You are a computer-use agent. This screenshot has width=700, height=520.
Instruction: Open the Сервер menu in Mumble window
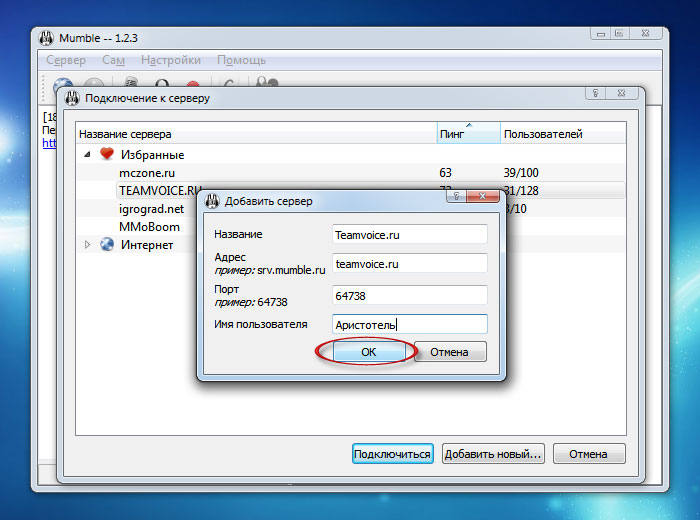coord(66,60)
